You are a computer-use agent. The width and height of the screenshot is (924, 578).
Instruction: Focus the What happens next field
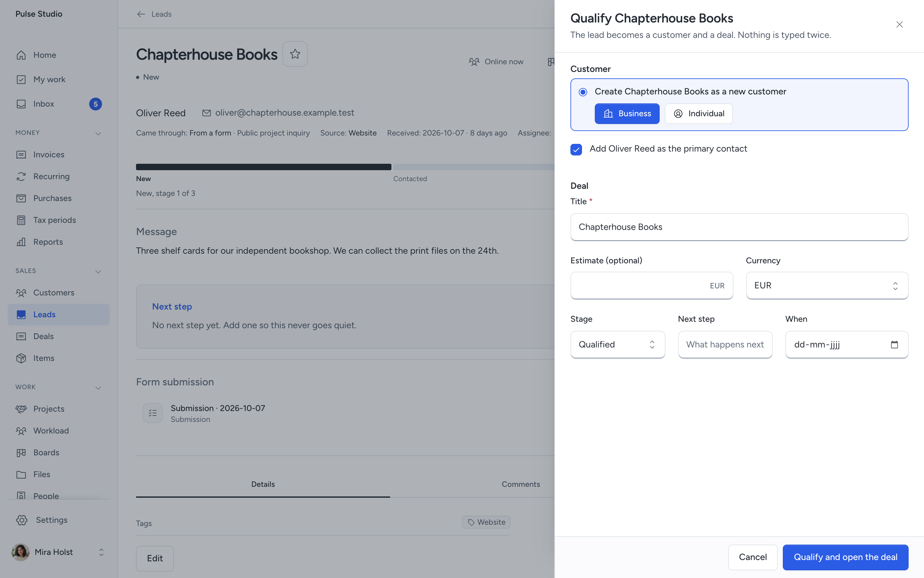(725, 345)
